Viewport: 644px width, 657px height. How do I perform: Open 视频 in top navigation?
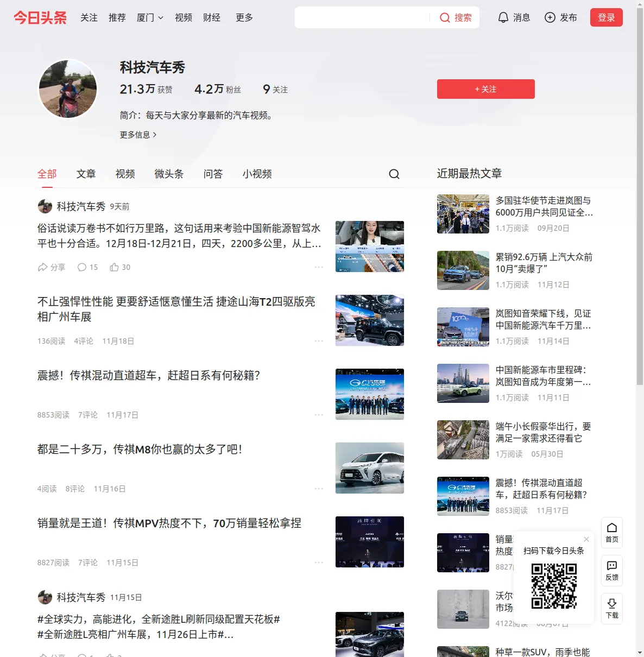tap(184, 18)
